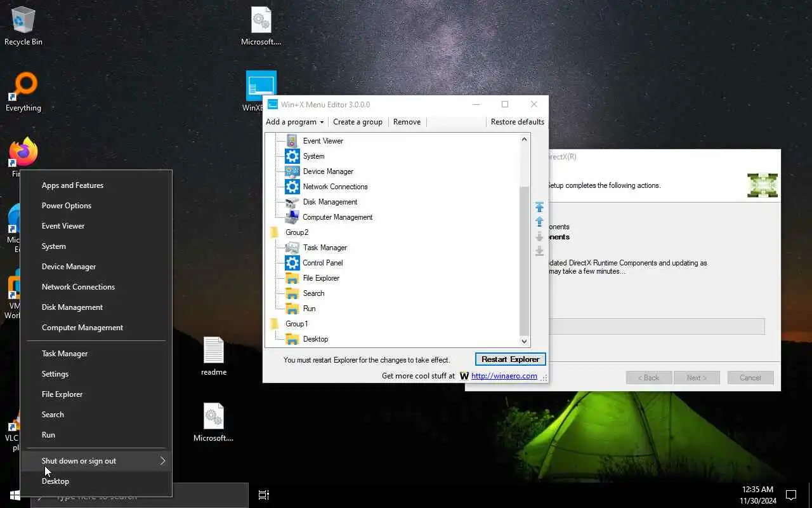This screenshot has height=508, width=812.
Task: Click the Search folder icon in editor tree
Action: point(292,293)
